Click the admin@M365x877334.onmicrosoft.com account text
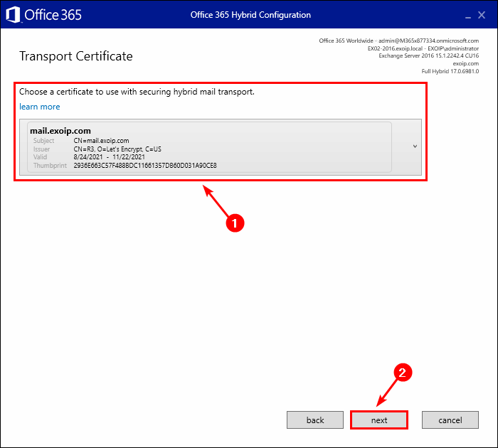Image resolution: width=498 pixels, height=448 pixels. click(428, 41)
